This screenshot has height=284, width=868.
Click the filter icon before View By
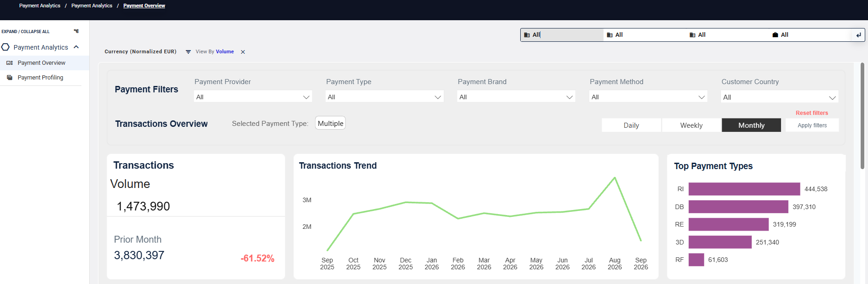pos(188,52)
